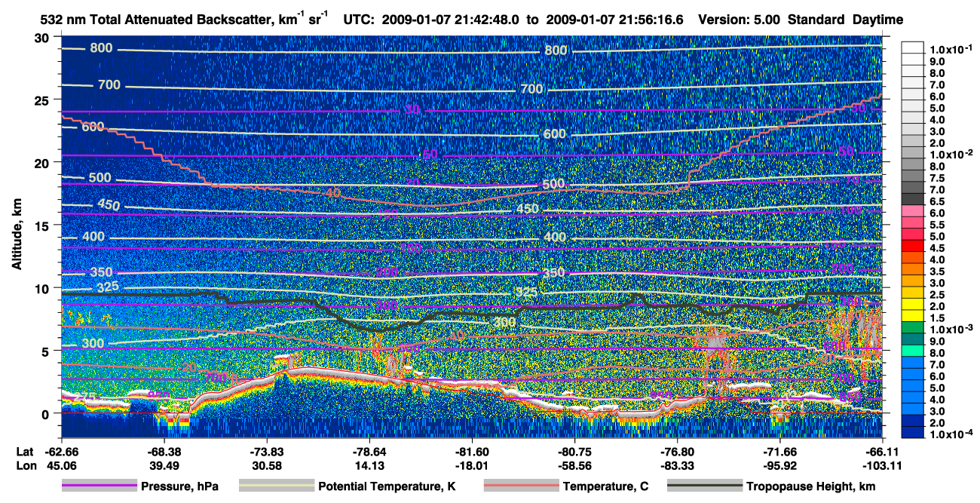
Task: Click the colorbar label 1.0x10-1
Action: (x=952, y=49)
